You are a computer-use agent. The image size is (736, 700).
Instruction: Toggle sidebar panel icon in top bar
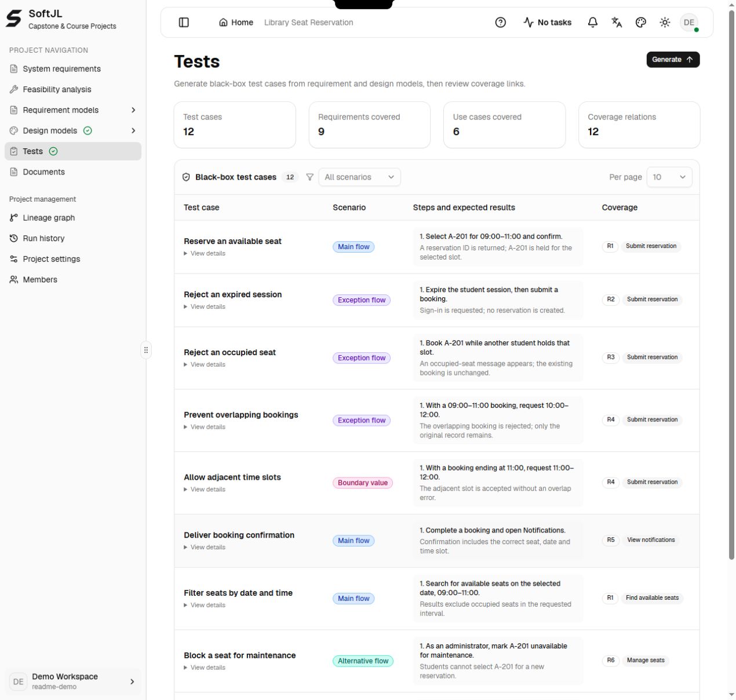(x=184, y=23)
